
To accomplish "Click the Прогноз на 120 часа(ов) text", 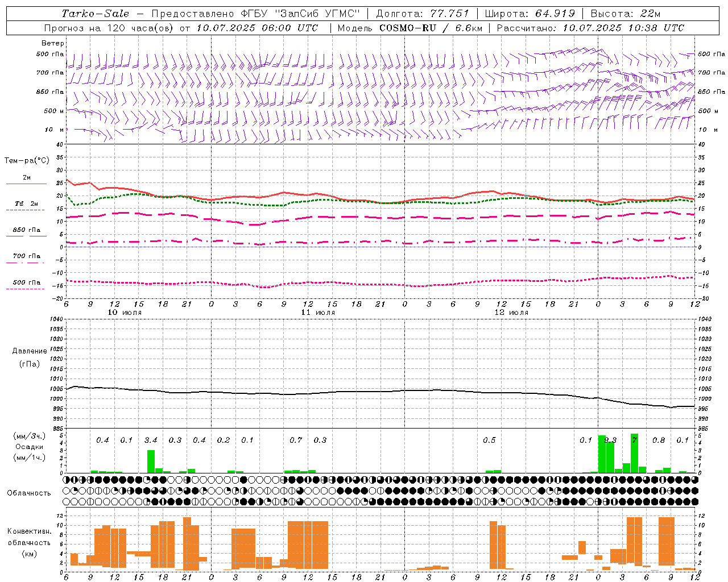I will point(110,28).
